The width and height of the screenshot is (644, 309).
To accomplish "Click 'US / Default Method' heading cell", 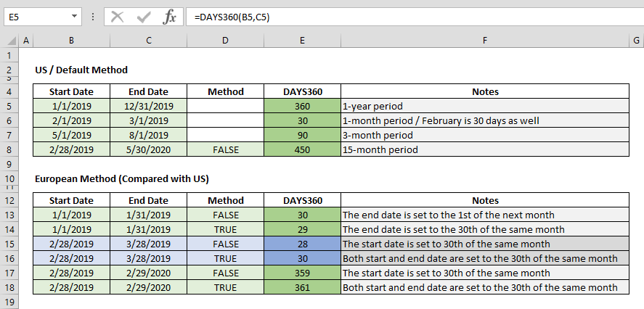I will (x=81, y=70).
